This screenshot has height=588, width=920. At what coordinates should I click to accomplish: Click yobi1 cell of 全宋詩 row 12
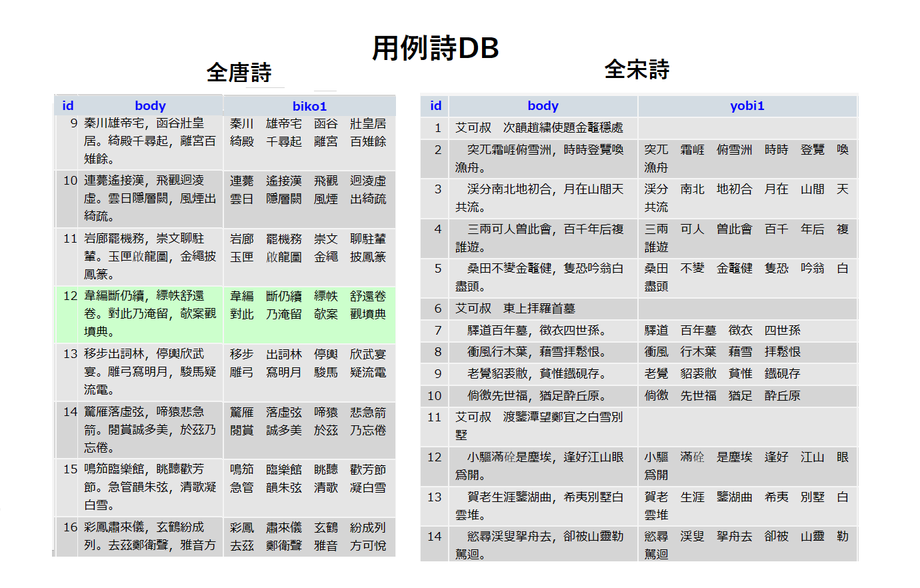(747, 466)
